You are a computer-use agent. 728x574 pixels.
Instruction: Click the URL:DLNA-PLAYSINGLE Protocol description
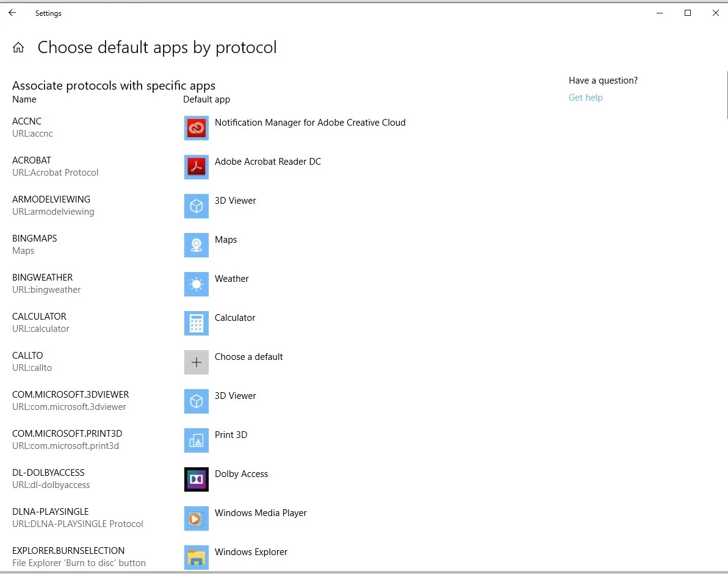(77, 524)
